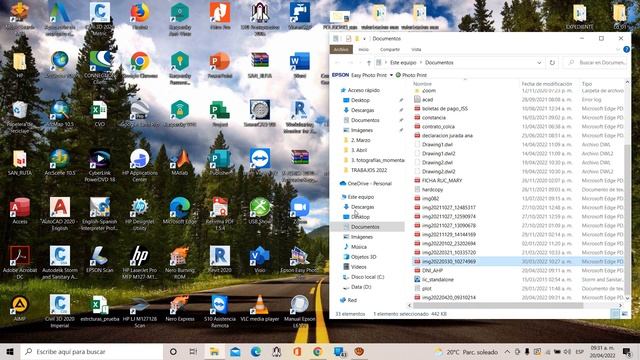Click Este equipo in address path
The width and height of the screenshot is (640, 360).
pos(403,63)
